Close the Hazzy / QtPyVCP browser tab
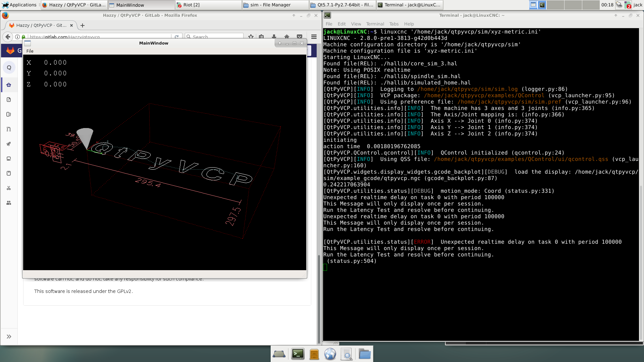This screenshot has width=644, height=362. [71, 25]
